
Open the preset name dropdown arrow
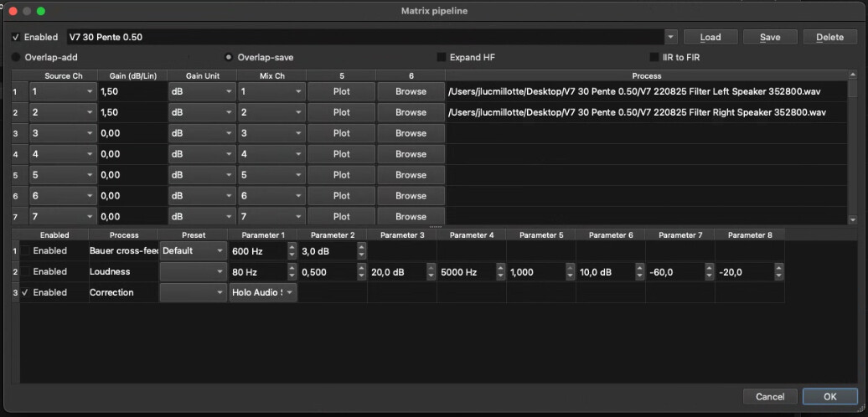click(x=670, y=38)
